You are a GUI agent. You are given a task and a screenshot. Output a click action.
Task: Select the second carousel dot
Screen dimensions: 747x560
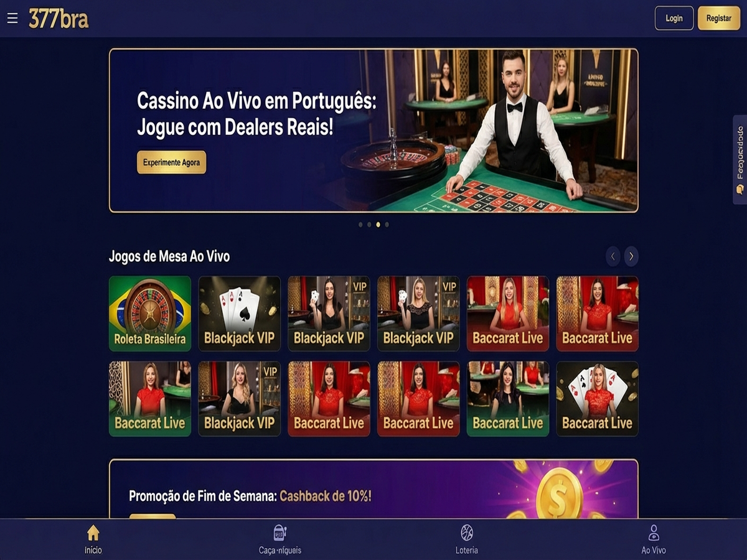[369, 225]
